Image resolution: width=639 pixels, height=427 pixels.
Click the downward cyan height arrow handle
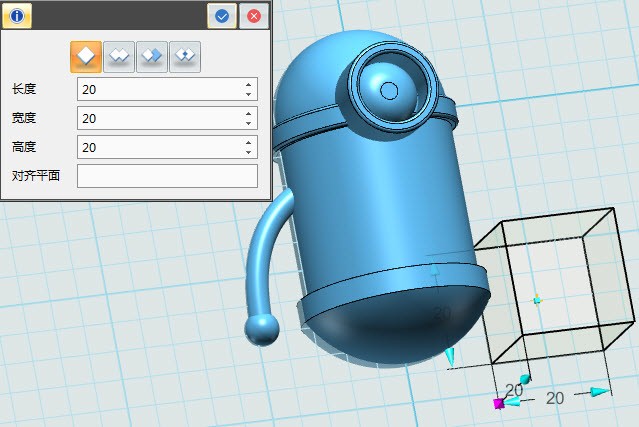(450, 356)
